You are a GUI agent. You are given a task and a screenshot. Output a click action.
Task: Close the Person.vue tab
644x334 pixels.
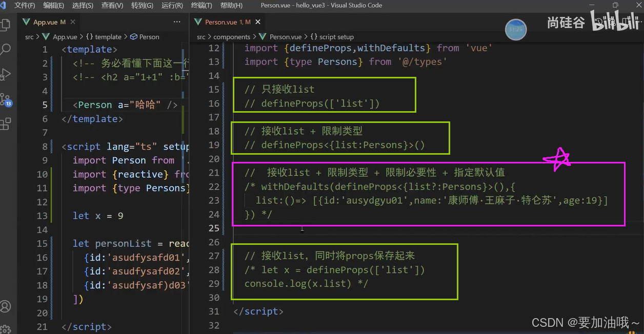click(x=258, y=22)
